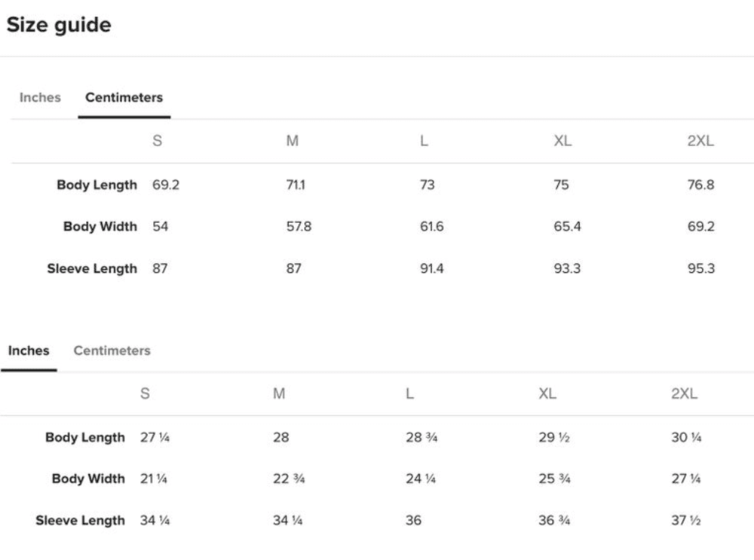
Task: Select Inches tab in lower table
Action: pos(29,350)
